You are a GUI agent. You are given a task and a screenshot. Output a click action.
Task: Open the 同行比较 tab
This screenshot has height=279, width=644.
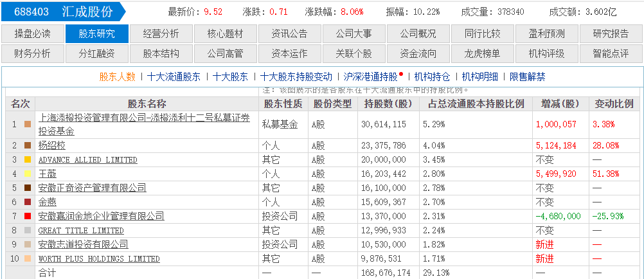(483, 33)
